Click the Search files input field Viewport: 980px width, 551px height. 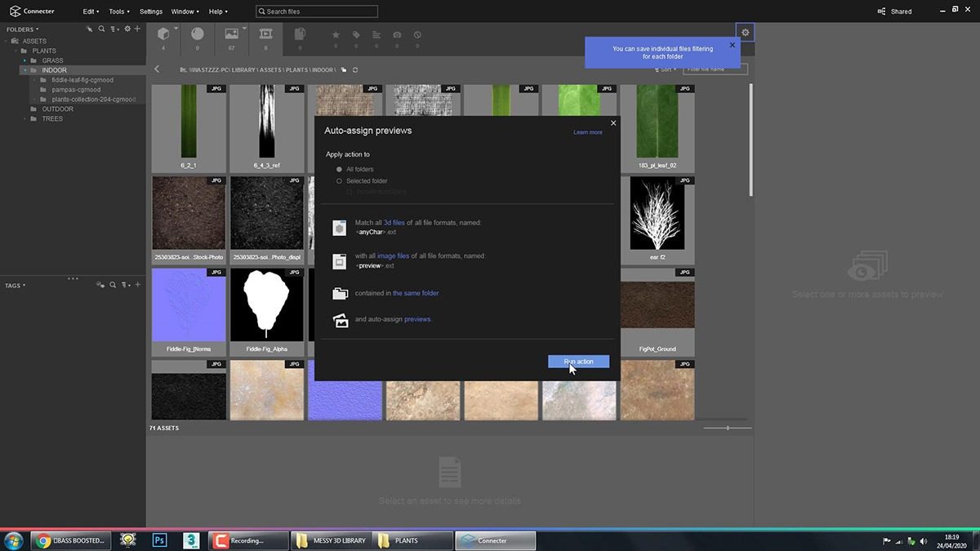[x=317, y=11]
